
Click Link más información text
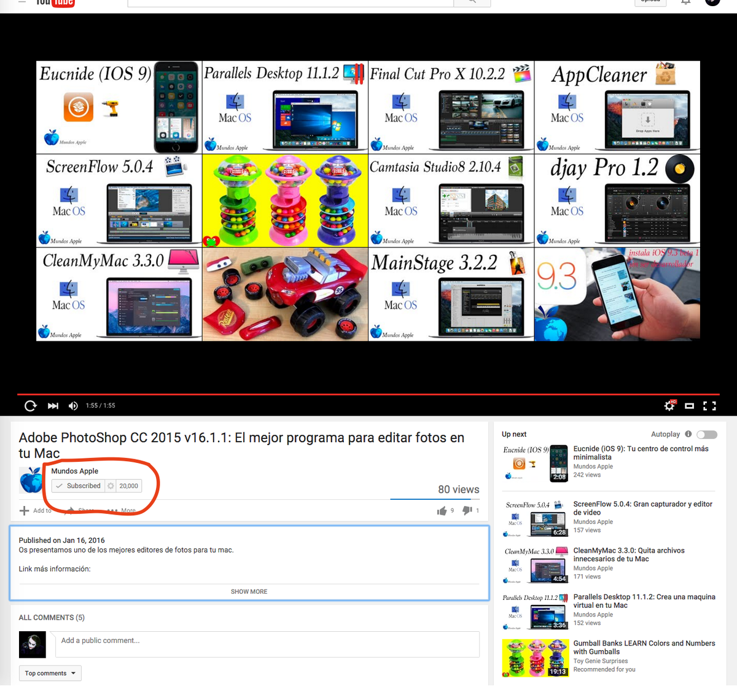(x=55, y=569)
